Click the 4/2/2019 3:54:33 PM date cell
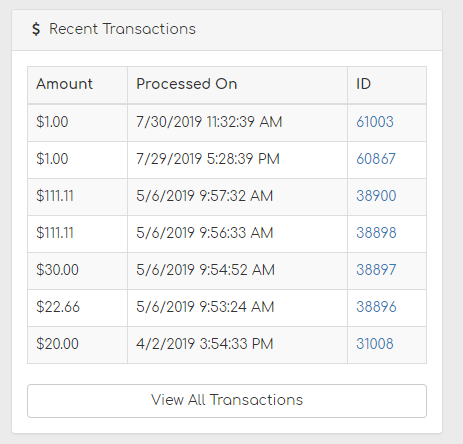This screenshot has height=444, width=463. click(x=237, y=345)
